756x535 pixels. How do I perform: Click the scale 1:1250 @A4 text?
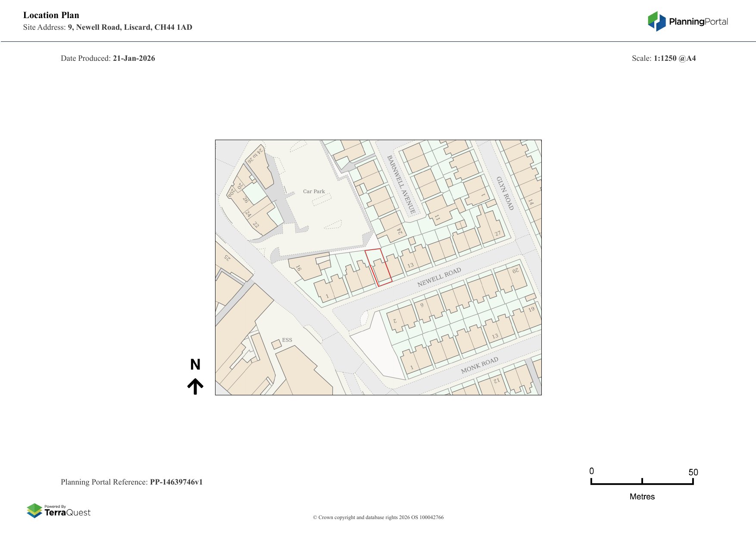pos(675,58)
